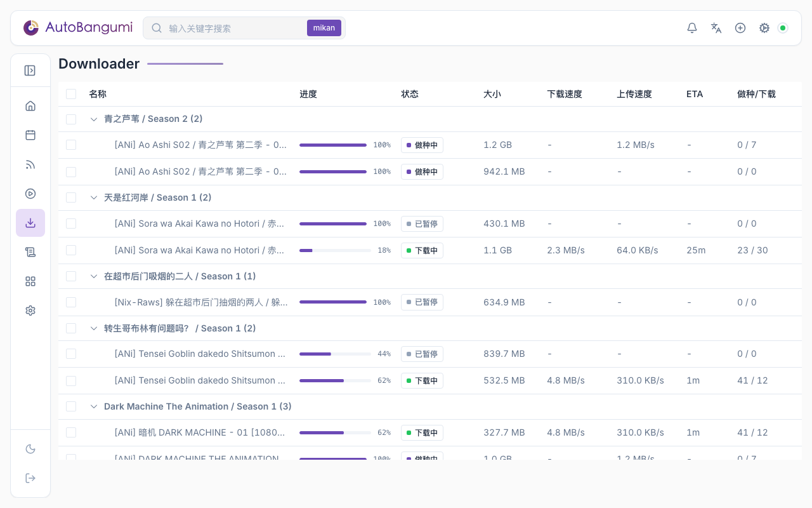Collapse the Dark Machine The Animation group chevron
The height and width of the screenshot is (508, 812).
[x=94, y=406]
